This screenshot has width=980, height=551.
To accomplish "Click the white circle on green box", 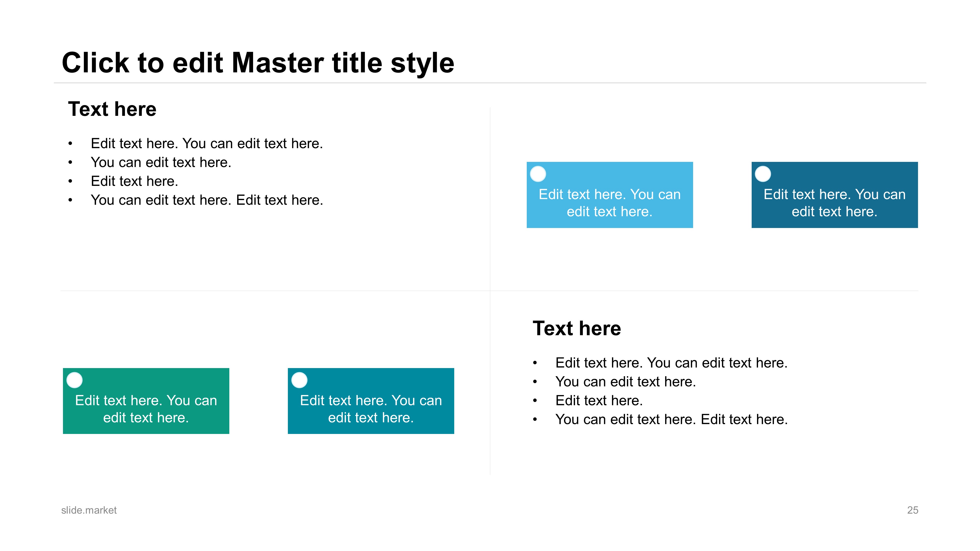I will (74, 380).
